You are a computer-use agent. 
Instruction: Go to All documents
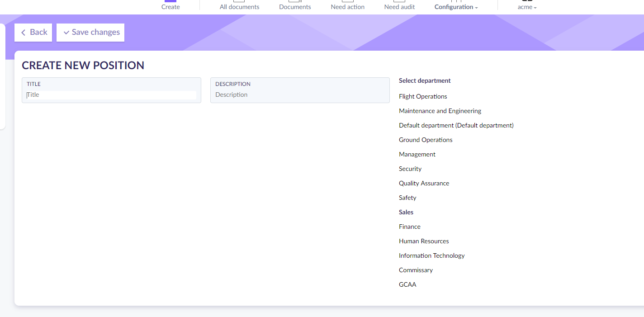click(239, 6)
